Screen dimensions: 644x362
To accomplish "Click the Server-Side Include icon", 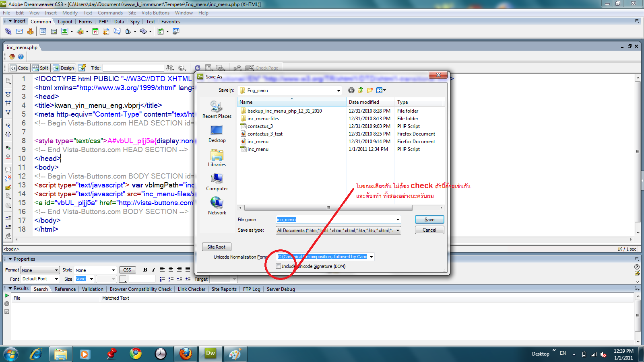I will 106,31.
